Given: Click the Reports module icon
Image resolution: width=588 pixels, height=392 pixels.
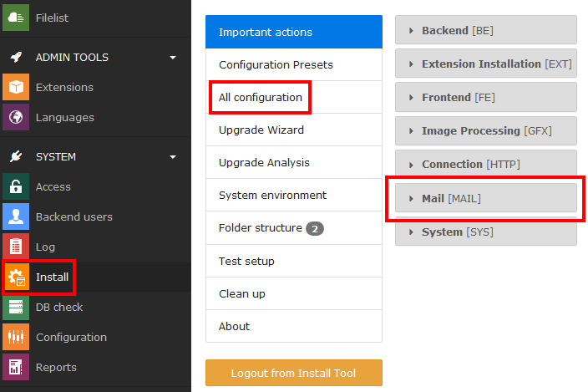Looking at the screenshot, I should 15,367.
